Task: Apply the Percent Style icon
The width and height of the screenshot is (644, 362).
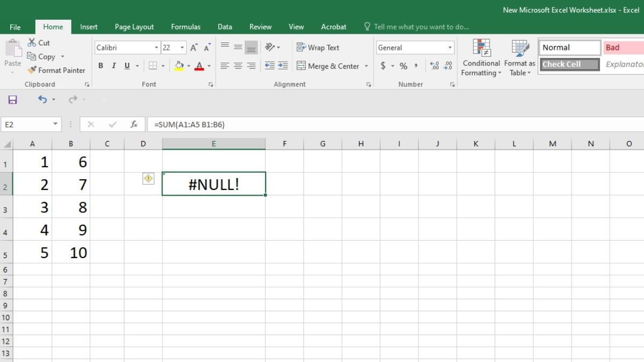Action: 402,66
